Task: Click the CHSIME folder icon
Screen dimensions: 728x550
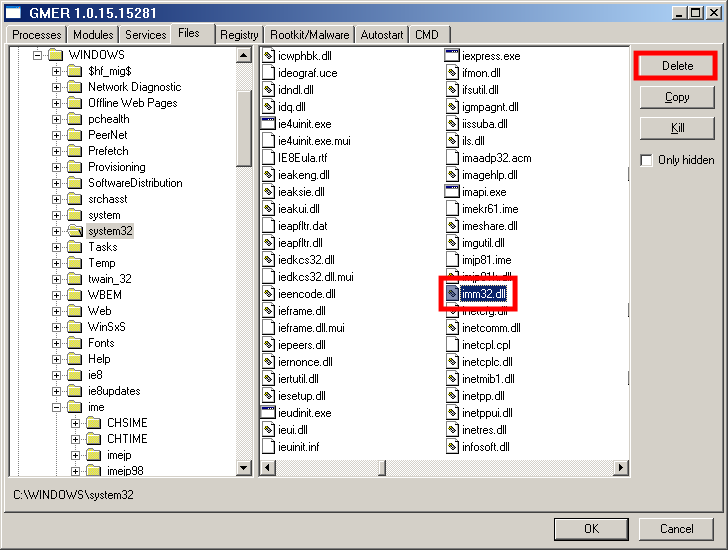Action: 94,423
